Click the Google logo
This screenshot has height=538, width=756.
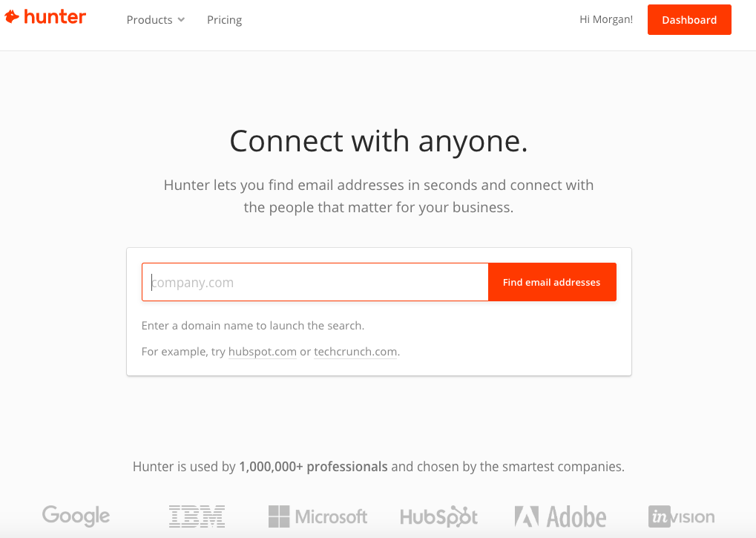(x=76, y=516)
